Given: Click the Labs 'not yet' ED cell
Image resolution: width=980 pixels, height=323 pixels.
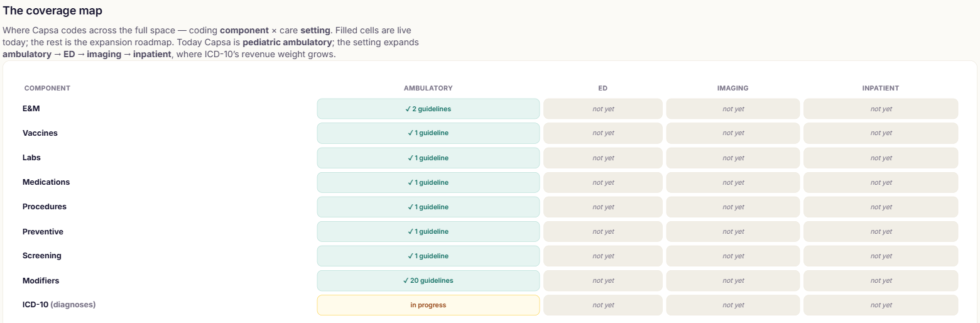Looking at the screenshot, I should 603,158.
